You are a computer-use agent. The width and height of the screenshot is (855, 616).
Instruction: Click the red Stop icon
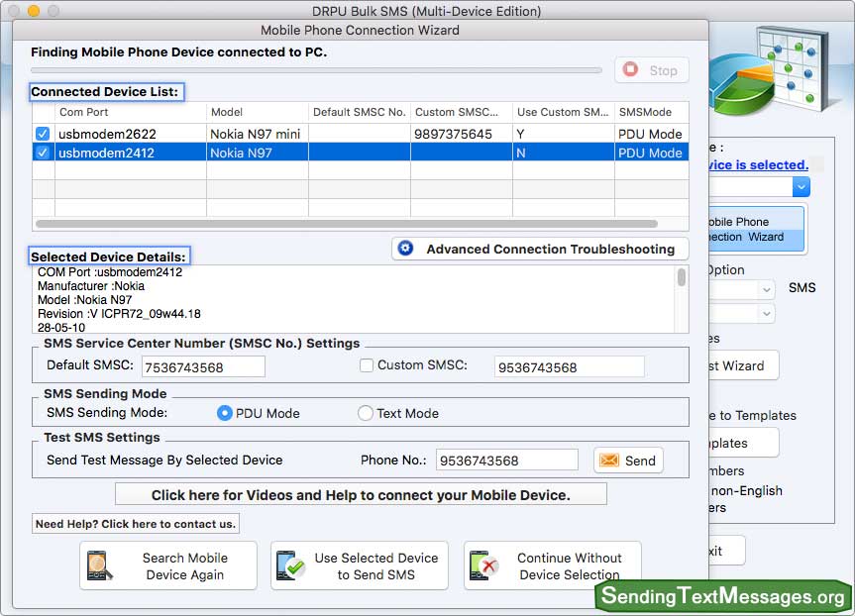[x=630, y=69]
